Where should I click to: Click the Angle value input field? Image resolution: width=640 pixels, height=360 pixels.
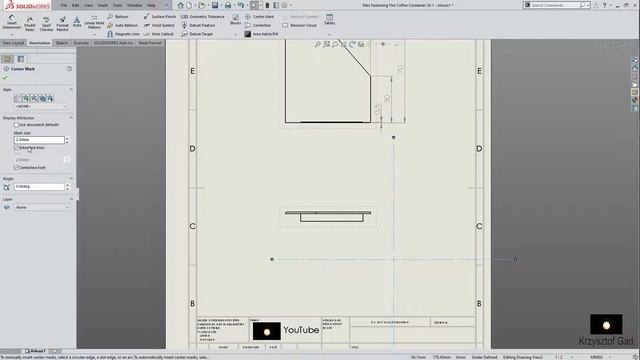pos(39,187)
